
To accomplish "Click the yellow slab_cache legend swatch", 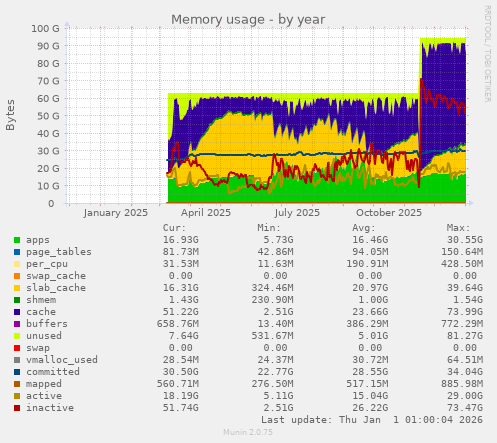I will pos(17,288).
